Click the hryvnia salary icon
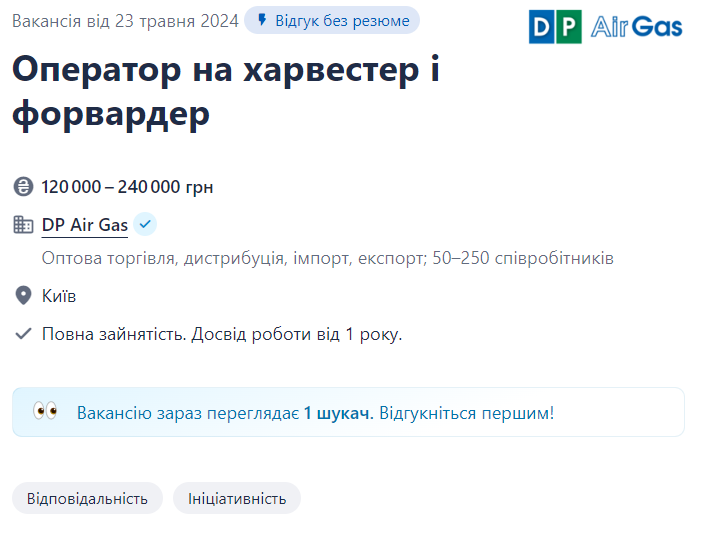This screenshot has height=534, width=705. pyautogui.click(x=23, y=187)
